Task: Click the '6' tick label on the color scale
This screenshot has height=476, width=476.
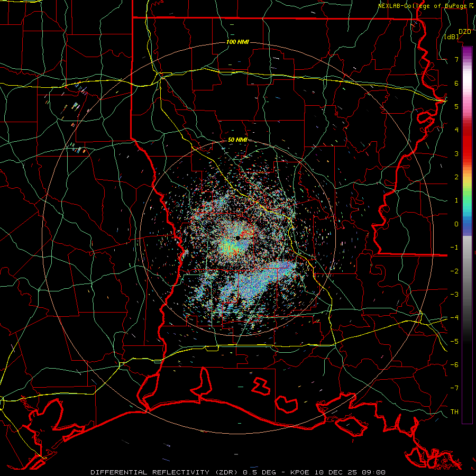Action: pyautogui.click(x=456, y=83)
